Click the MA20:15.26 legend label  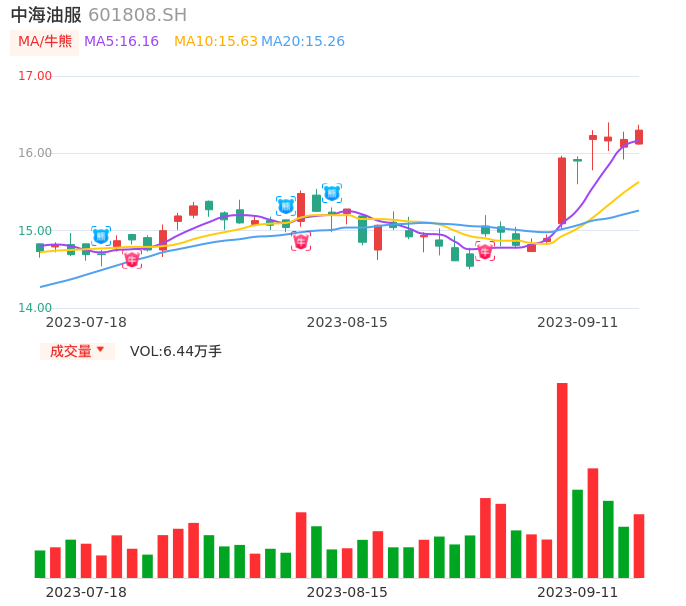pyautogui.click(x=303, y=42)
